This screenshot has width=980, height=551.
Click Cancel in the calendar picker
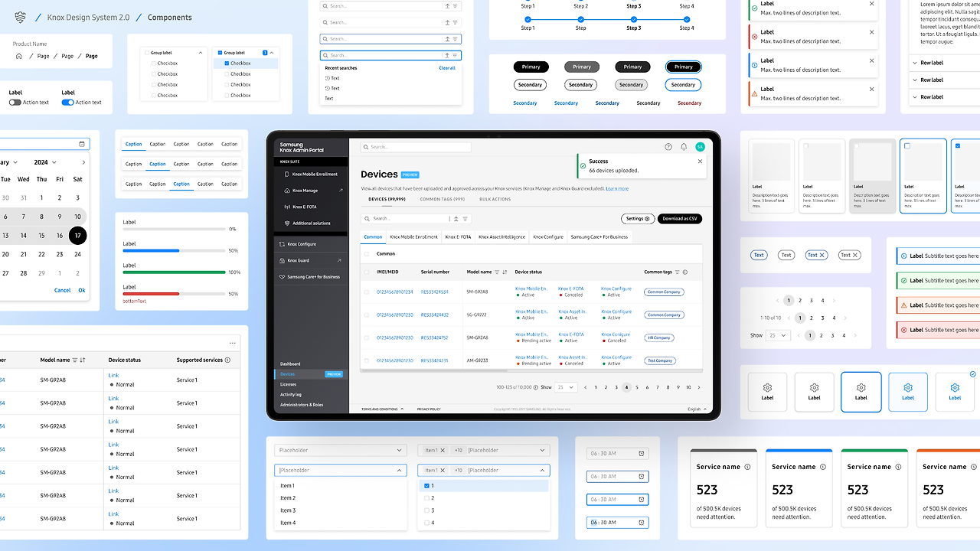63,290
